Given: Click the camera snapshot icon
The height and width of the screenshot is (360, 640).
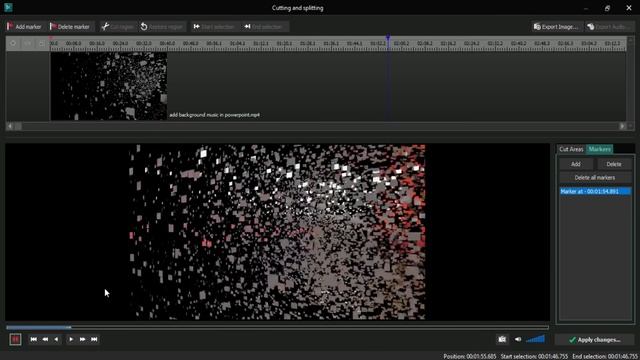Looking at the screenshot, I should point(502,339).
